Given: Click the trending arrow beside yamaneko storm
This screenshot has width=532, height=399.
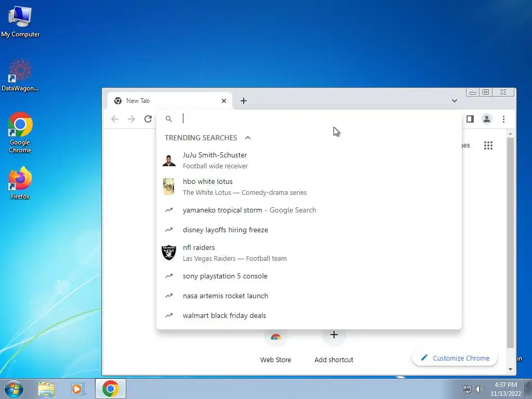Looking at the screenshot, I should [x=169, y=210].
